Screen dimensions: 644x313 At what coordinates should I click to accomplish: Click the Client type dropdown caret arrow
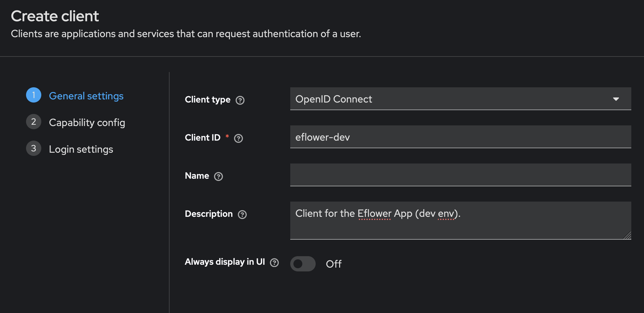pyautogui.click(x=616, y=99)
